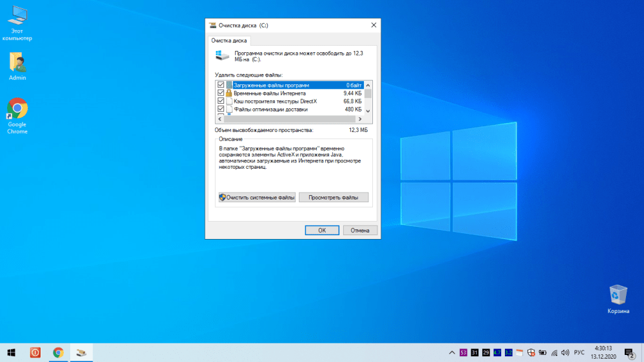The image size is (644, 362).
Task: Open the volume speaker tray icon
Action: [565, 352]
